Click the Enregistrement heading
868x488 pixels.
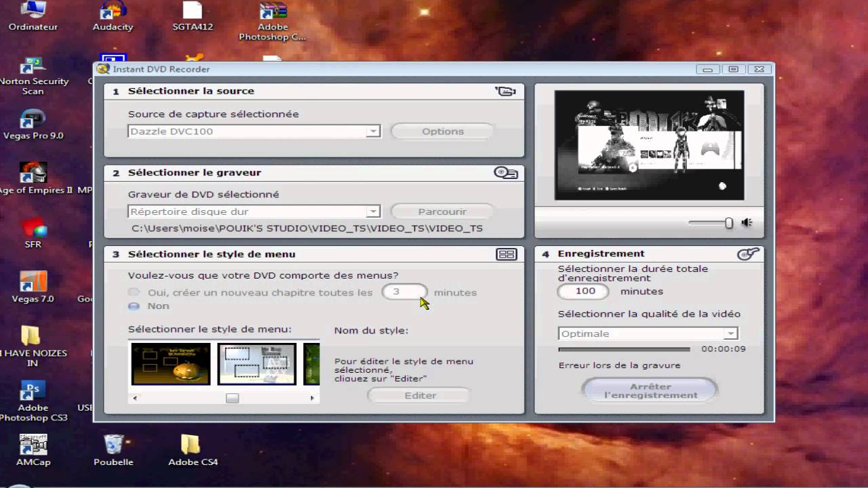[601, 253]
